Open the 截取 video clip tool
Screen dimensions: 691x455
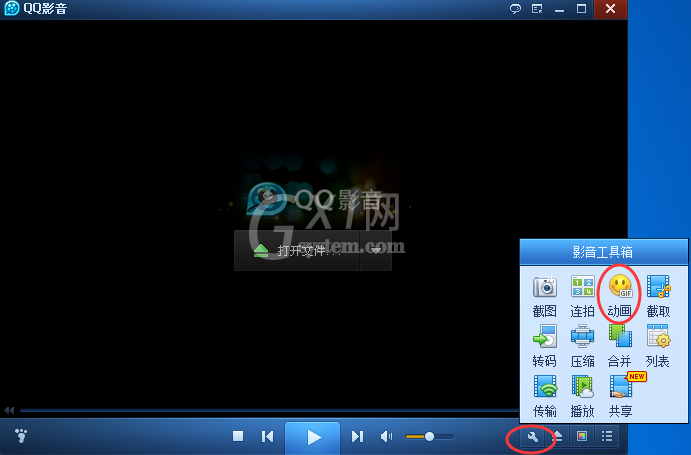pos(658,296)
